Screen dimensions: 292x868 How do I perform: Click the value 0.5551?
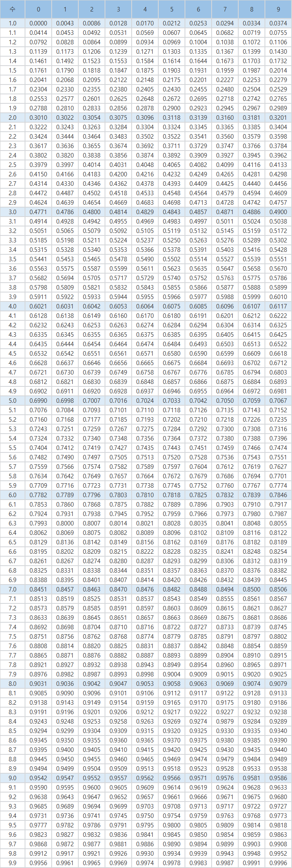pos(278,259)
